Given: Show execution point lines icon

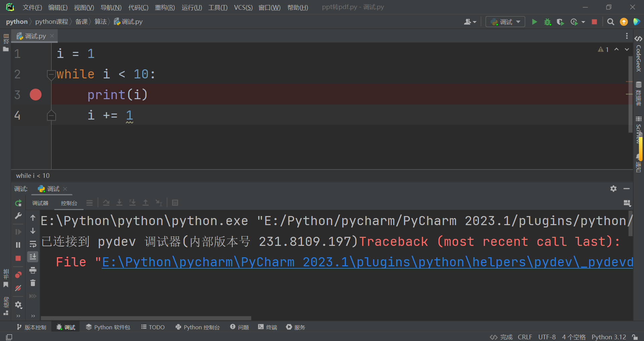Looking at the screenshot, I should [90, 203].
